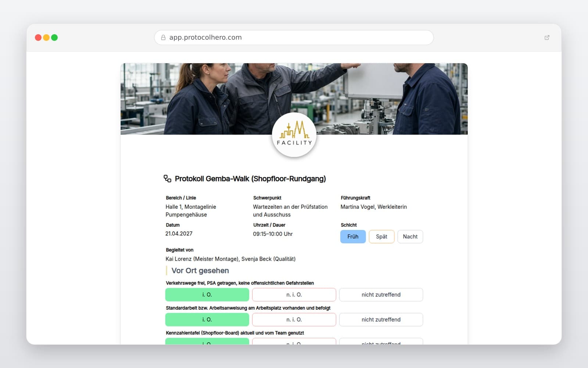
Task: Click the Schicht label
Action: tap(349, 225)
